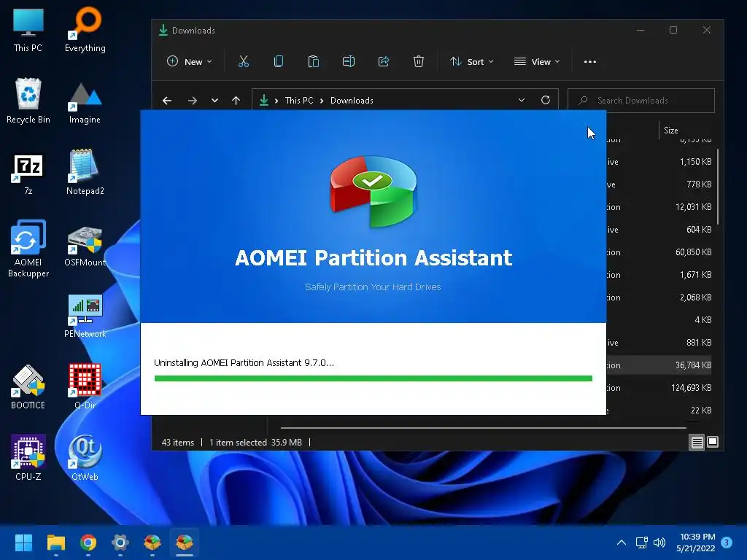Switch to details view layout
Image resolution: width=747 pixels, height=560 pixels.
pos(697,443)
